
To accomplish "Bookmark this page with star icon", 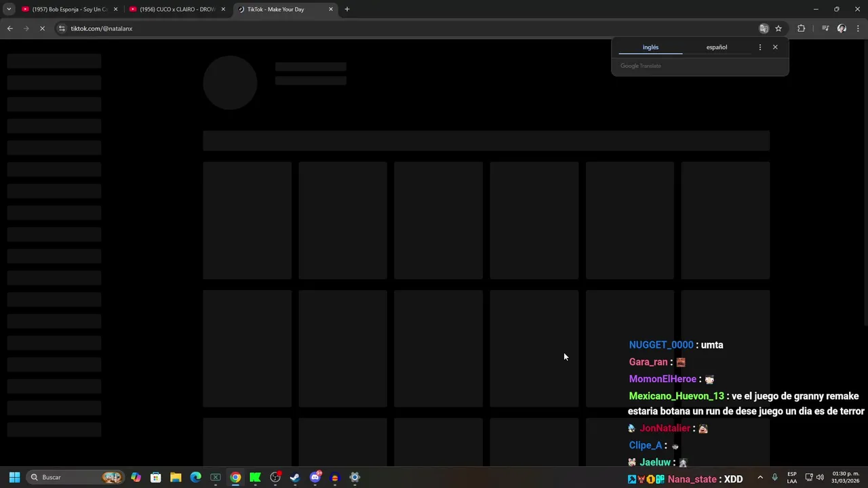I will pyautogui.click(x=778, y=28).
